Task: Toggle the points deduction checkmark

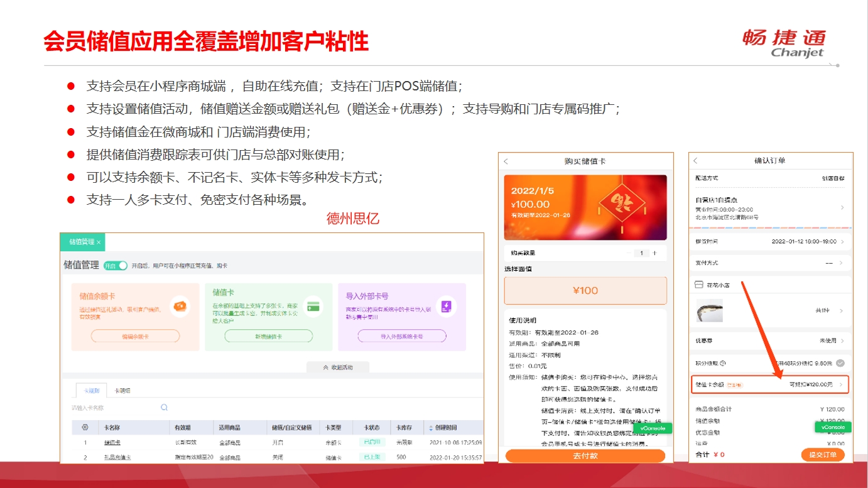Action: click(840, 363)
